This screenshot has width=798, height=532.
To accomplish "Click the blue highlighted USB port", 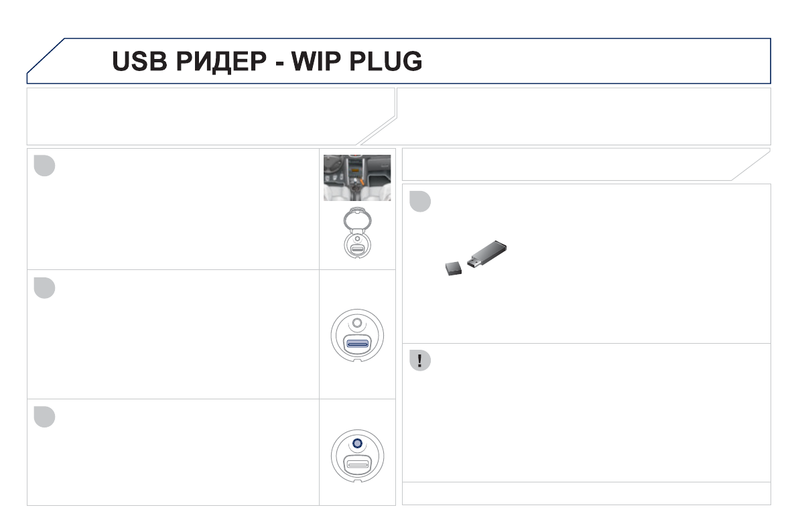I will (357, 344).
